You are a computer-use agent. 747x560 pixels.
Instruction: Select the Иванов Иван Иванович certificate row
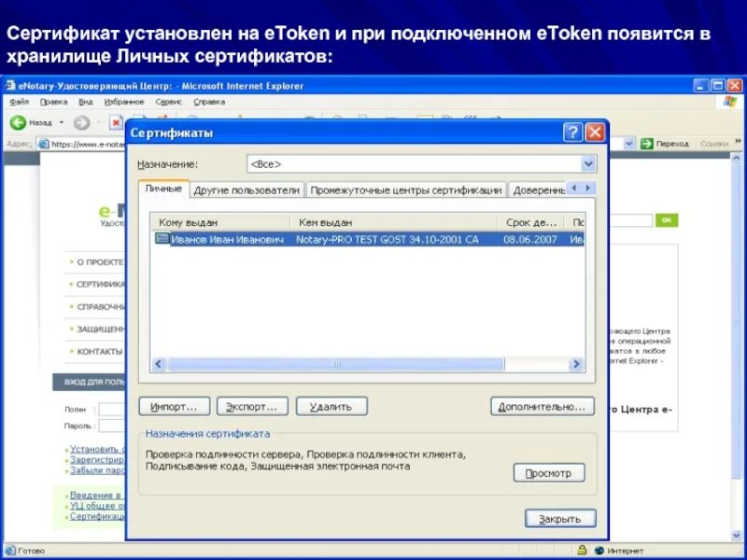(368, 239)
